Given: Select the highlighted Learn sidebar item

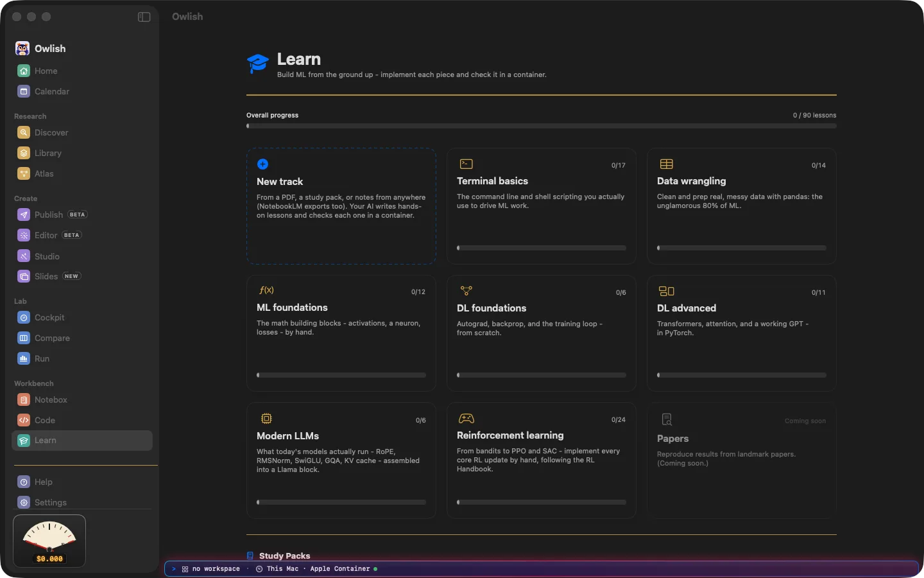Looking at the screenshot, I should (x=82, y=441).
